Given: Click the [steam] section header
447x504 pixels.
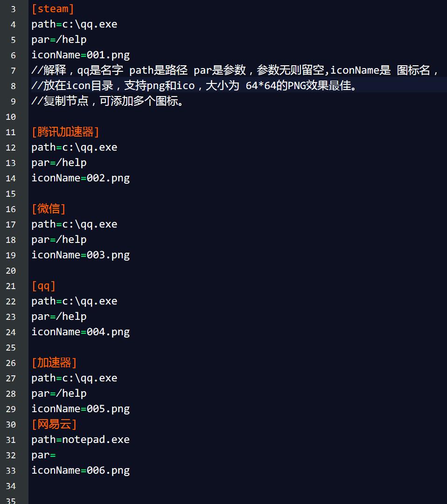Looking at the screenshot, I should [x=53, y=9].
